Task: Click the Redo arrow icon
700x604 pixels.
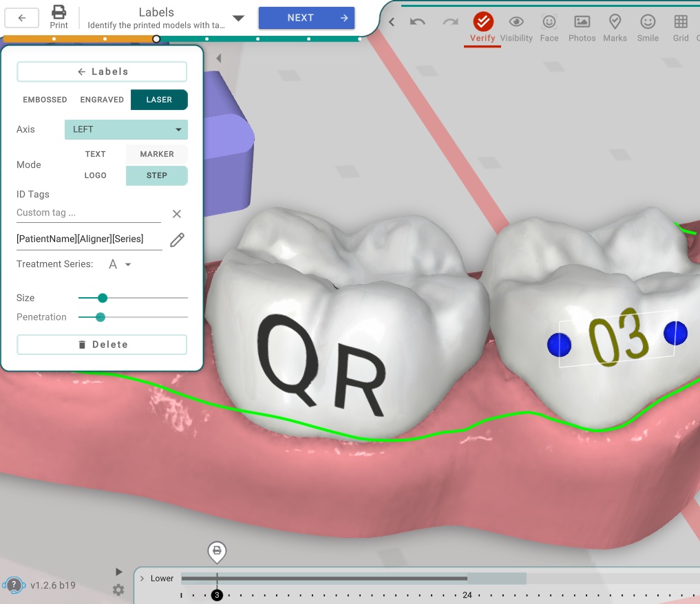Action: coord(450,22)
